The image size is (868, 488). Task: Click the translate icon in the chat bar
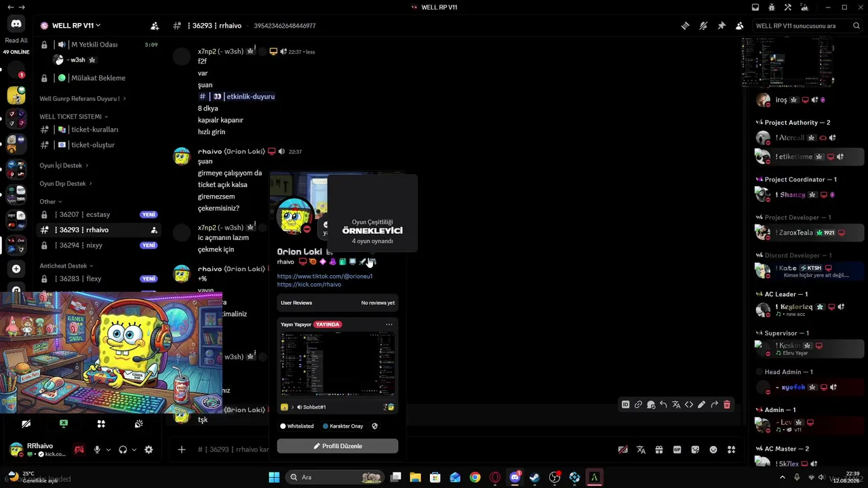(x=641, y=449)
